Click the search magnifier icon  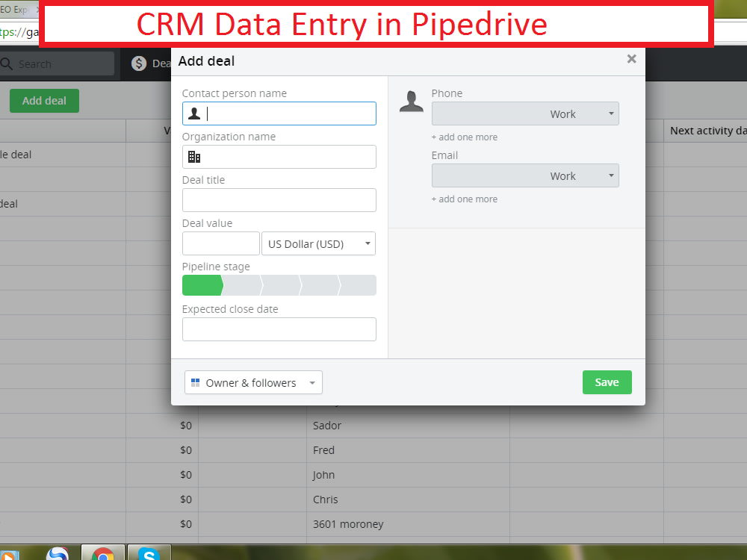tap(7, 63)
